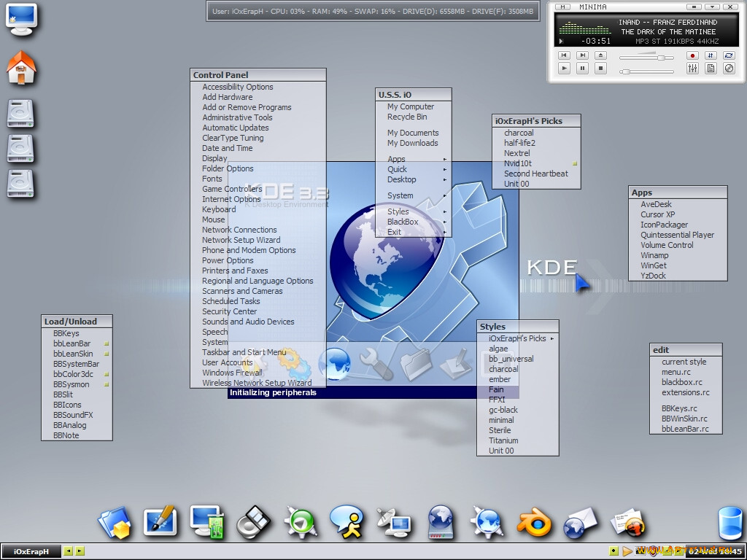Launch the globe with gear browser dock icon
Screen dimensions: 747x560
point(487,522)
